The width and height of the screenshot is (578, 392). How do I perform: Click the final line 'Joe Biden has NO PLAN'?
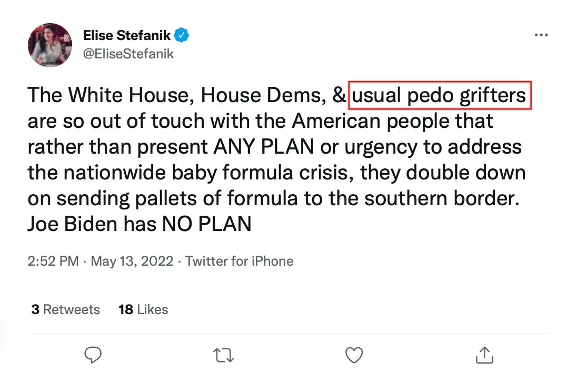pos(139,225)
